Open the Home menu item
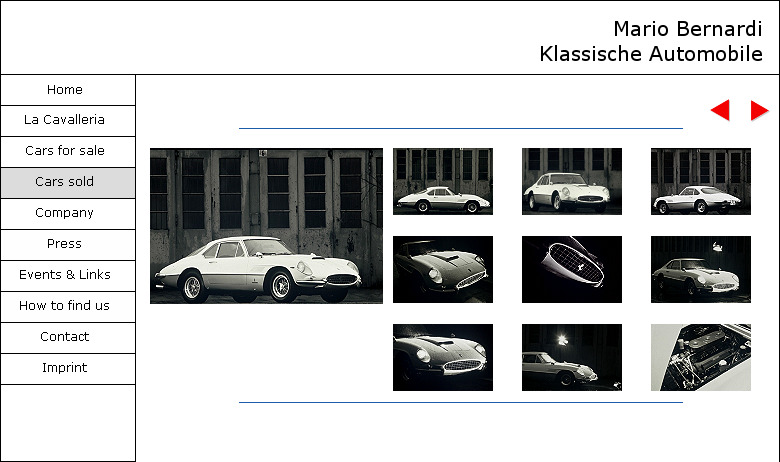Viewport: 780px width, 462px height. coord(68,90)
